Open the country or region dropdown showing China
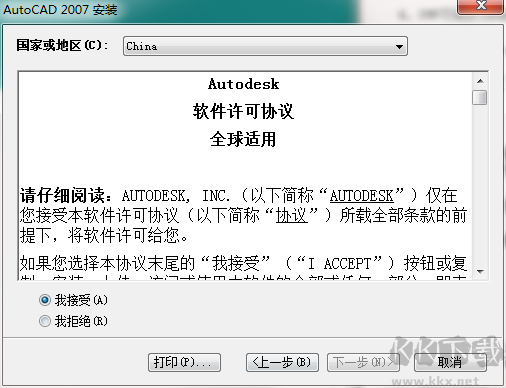 point(265,46)
